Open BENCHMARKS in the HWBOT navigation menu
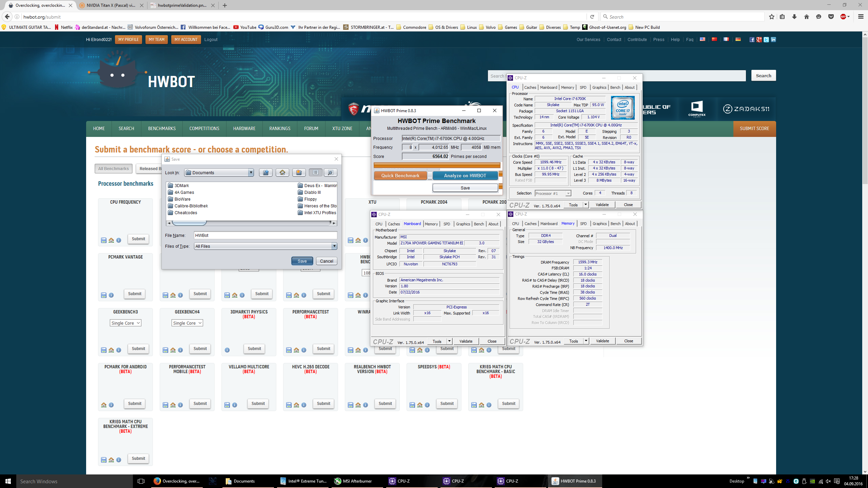This screenshot has width=868, height=488. pyautogui.click(x=162, y=128)
